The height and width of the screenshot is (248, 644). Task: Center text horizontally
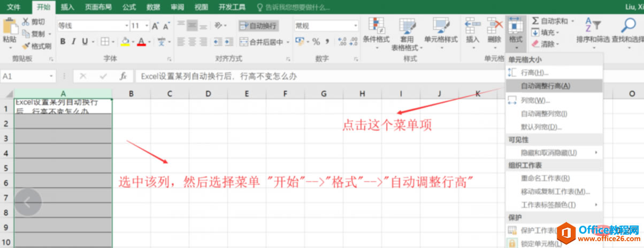tap(192, 42)
